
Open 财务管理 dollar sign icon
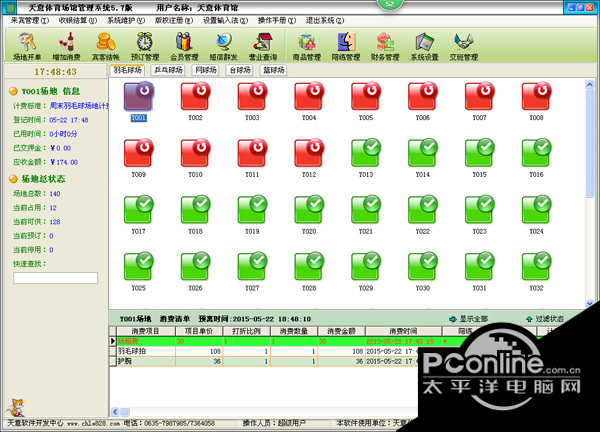point(385,46)
